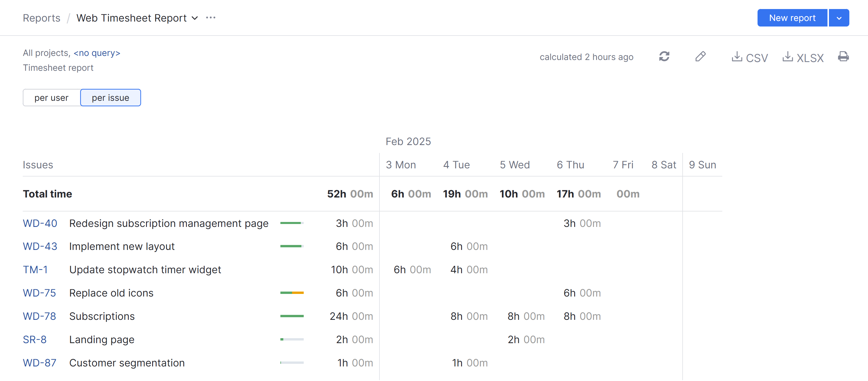Export report as XLSX

point(803,57)
